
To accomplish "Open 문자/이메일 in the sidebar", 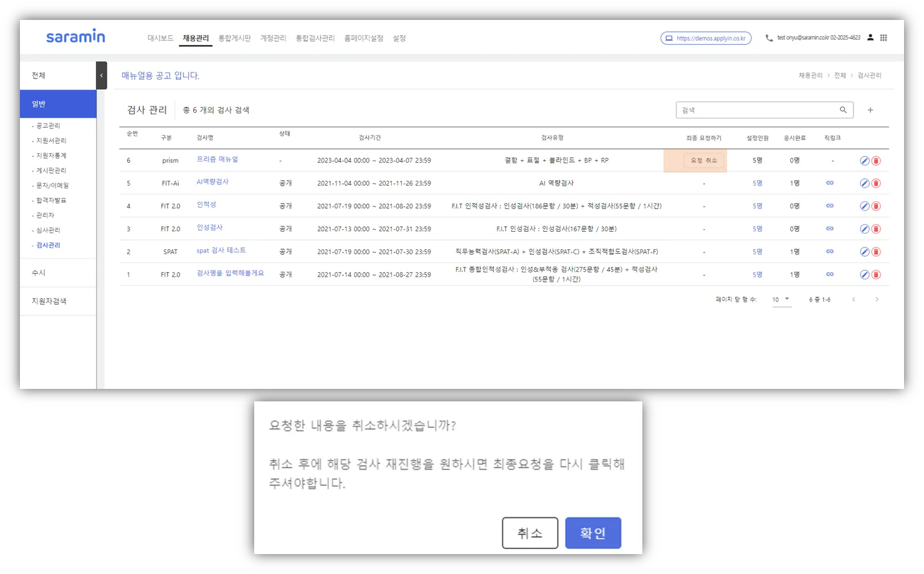I will pyautogui.click(x=52, y=186).
